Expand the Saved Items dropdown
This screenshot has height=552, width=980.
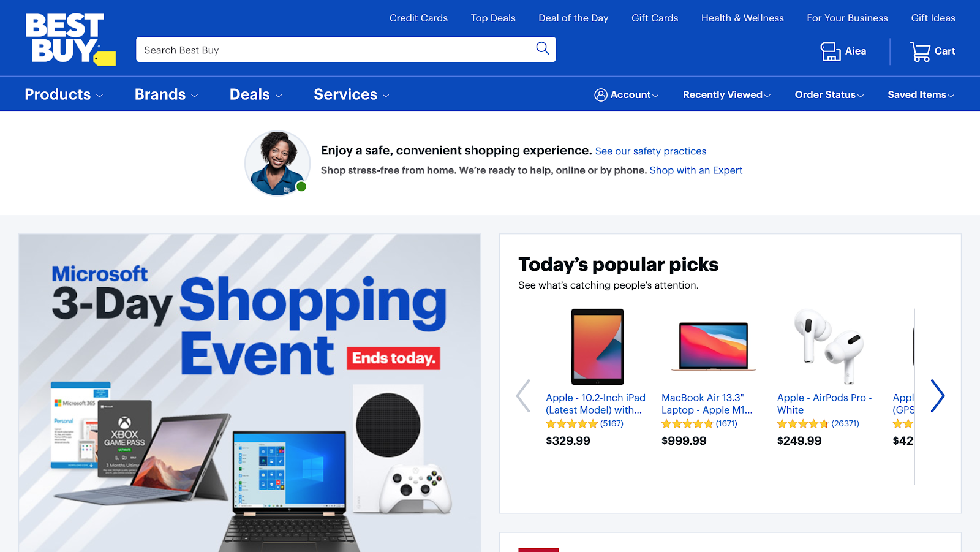[x=921, y=95]
